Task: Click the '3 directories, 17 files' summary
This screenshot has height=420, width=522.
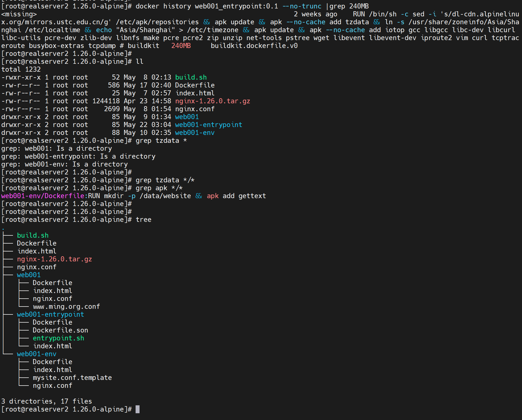Action: tap(47, 401)
